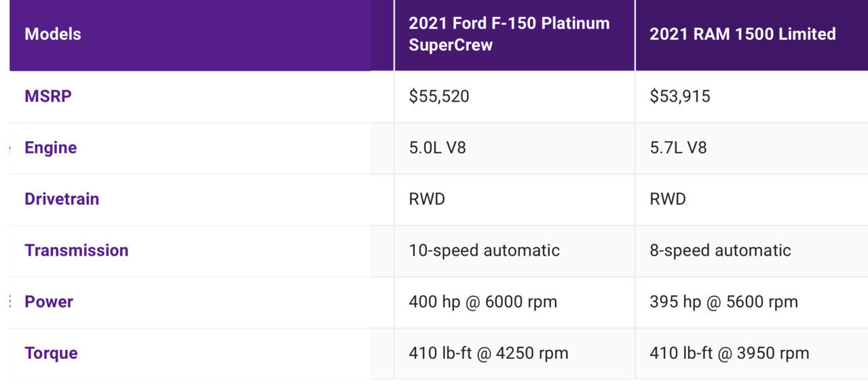
Task: Select the 2021 Ford F-150 Platinum SuperCrew header
Action: (509, 34)
